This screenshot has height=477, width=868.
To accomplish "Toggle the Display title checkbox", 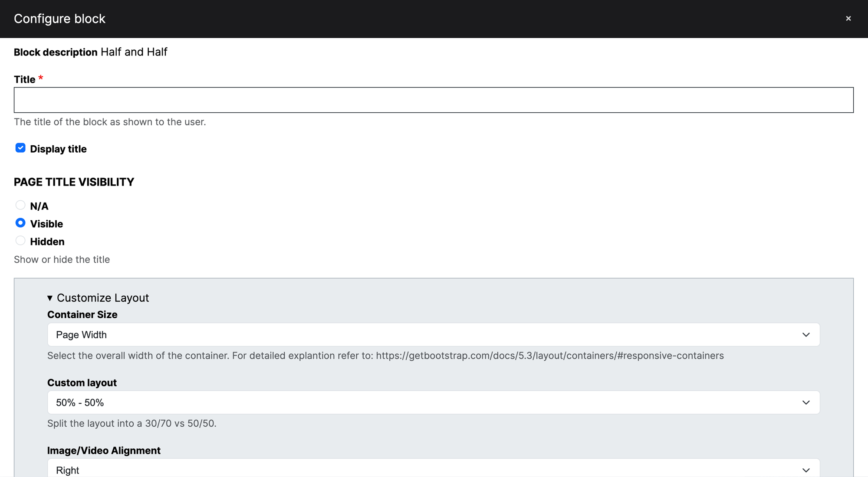I will click(x=20, y=148).
